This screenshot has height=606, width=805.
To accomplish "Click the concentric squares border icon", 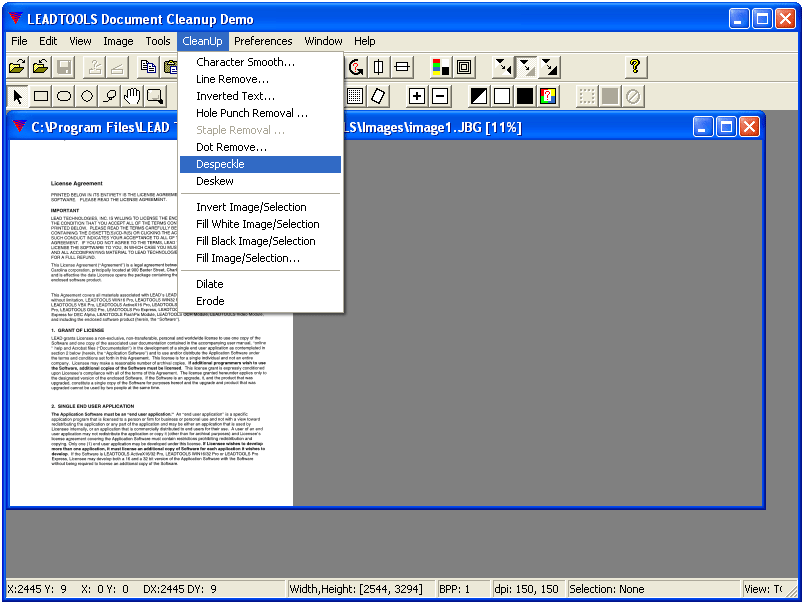I will (464, 67).
